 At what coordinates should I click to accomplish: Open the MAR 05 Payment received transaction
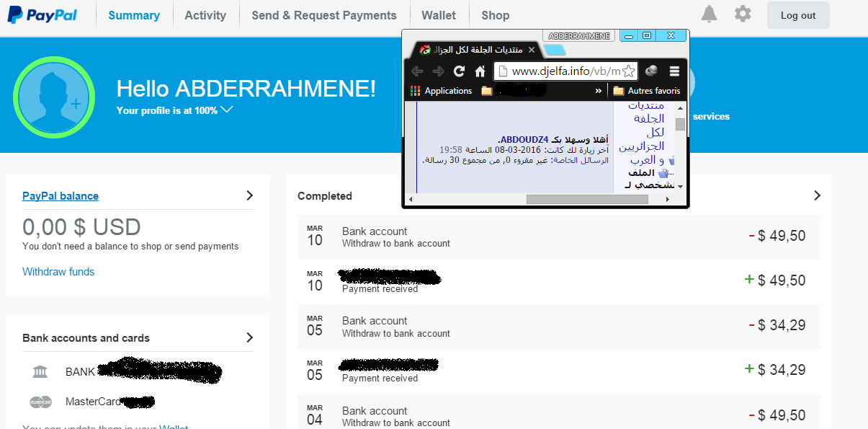(559, 371)
